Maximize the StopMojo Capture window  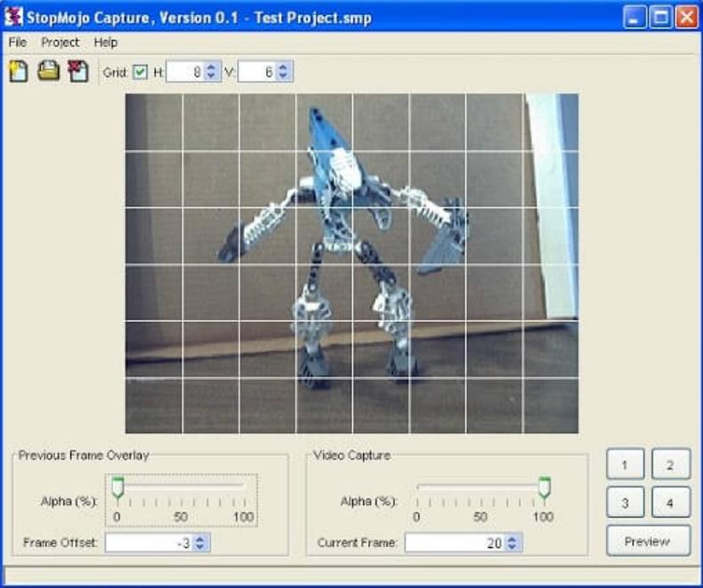(x=660, y=17)
